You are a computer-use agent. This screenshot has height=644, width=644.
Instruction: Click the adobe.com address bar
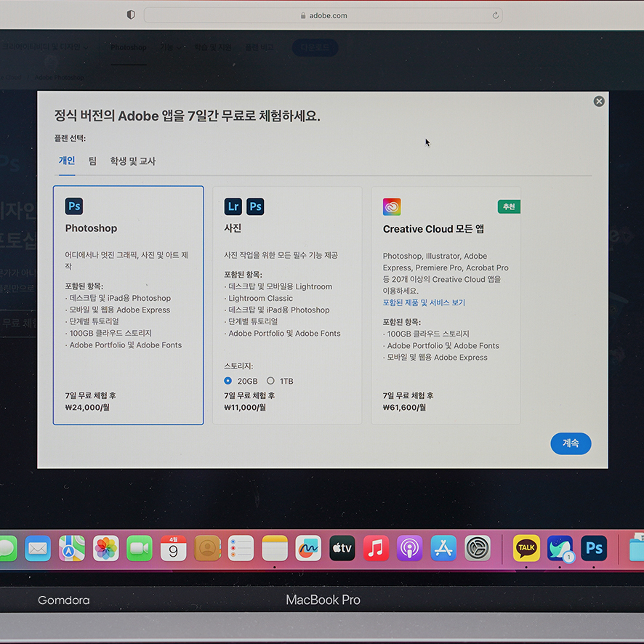[323, 15]
